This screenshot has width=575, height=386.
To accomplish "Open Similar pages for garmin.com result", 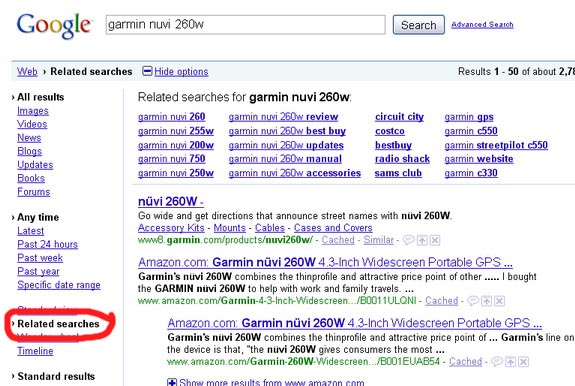I will coord(378,240).
